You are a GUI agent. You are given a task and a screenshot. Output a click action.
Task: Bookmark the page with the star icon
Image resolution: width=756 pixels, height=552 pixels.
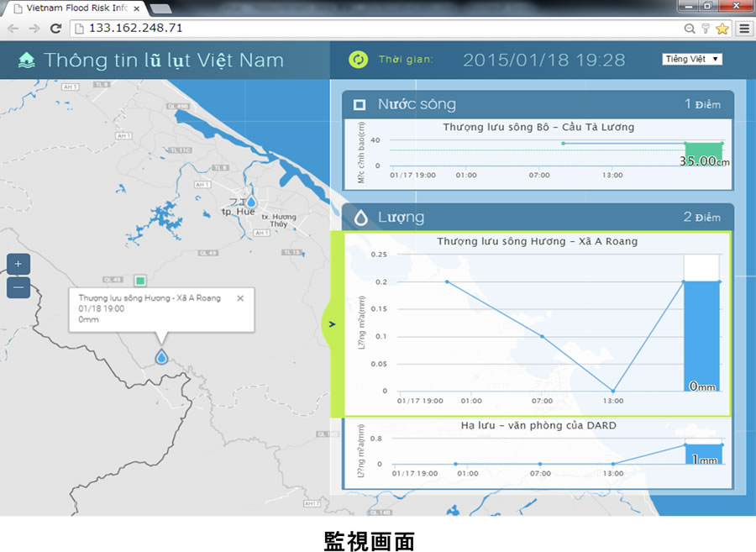coord(722,28)
